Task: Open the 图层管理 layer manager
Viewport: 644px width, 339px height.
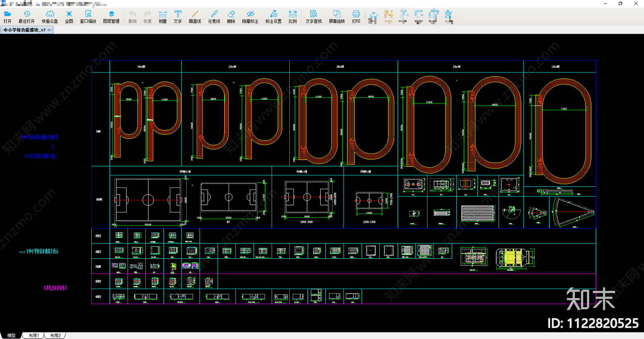Action: [111, 17]
